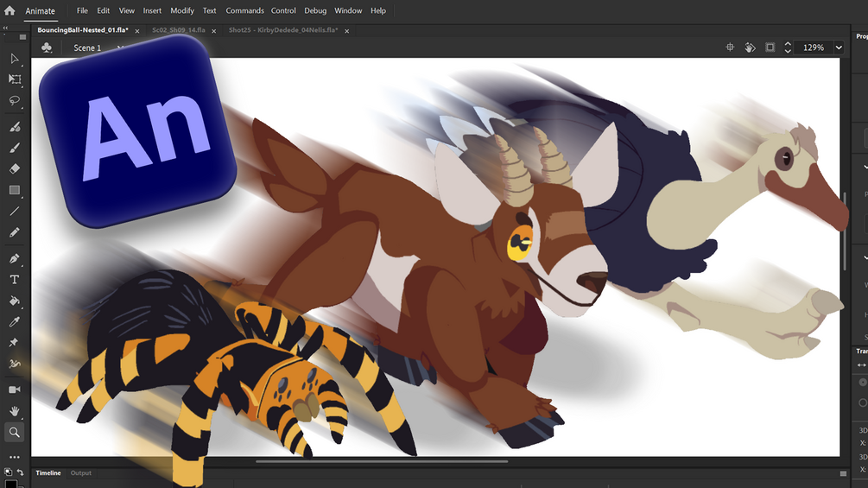Viewport: 868px width, 488px height.
Task: Switch to Sc02_Sh09_14.fla document tab
Action: click(x=178, y=30)
